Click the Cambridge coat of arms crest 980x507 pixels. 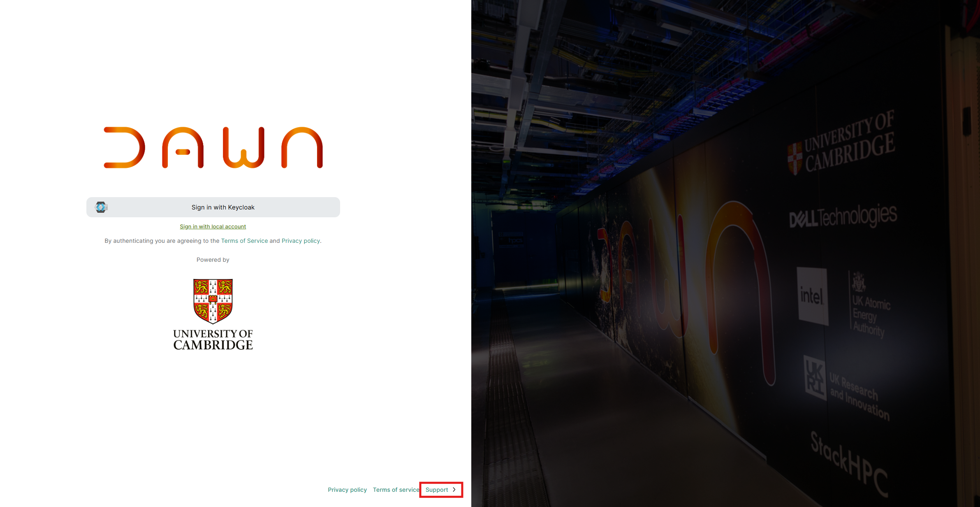pyautogui.click(x=213, y=301)
